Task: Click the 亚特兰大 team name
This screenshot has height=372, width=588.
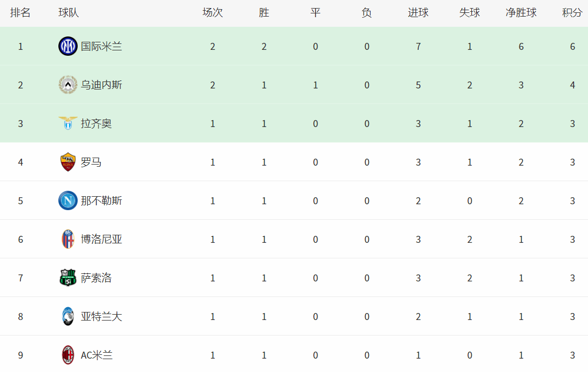Action: pyautogui.click(x=101, y=317)
